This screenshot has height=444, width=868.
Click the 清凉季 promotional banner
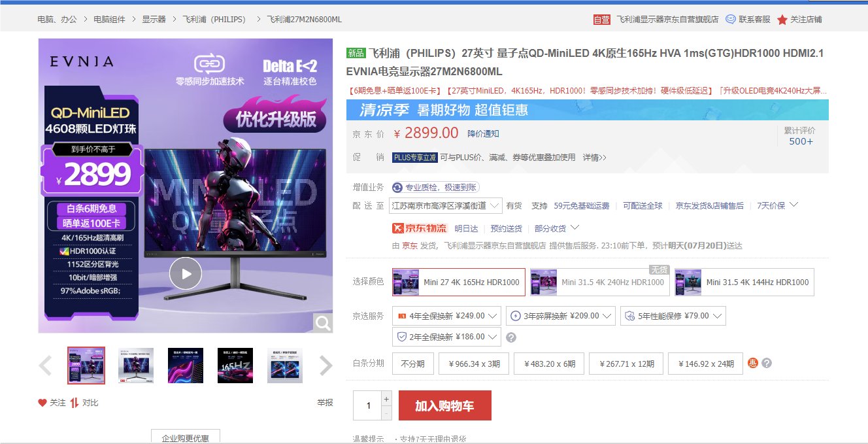point(587,110)
